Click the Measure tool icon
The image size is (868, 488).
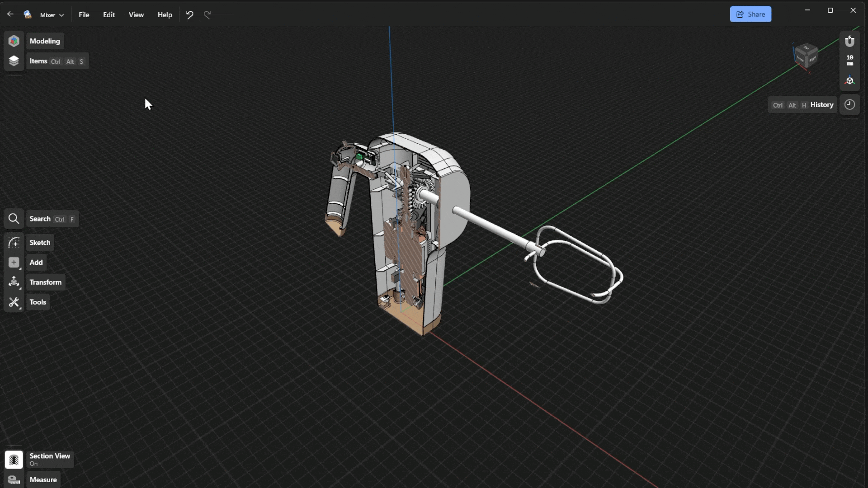14,480
